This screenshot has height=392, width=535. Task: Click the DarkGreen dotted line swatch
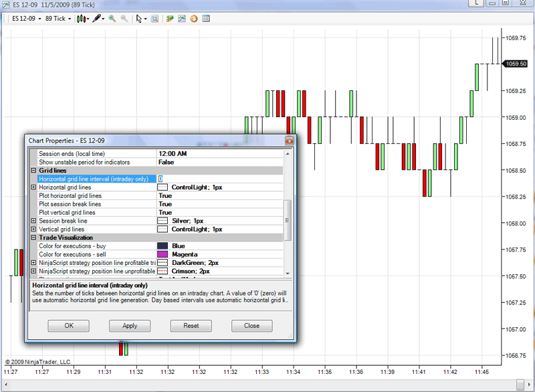click(x=163, y=263)
